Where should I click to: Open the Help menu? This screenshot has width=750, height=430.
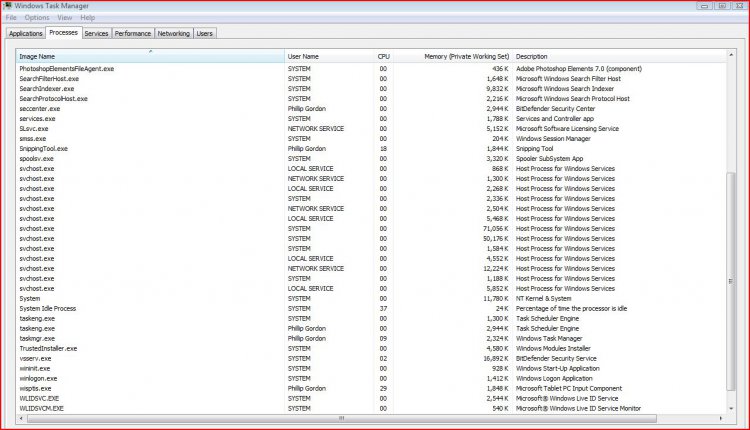[x=88, y=17]
